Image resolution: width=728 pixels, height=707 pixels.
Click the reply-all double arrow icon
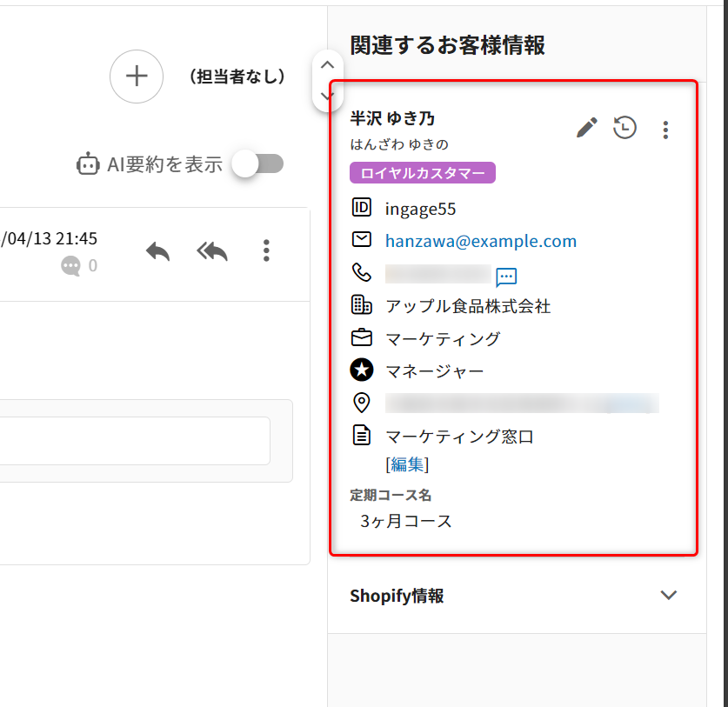point(211,251)
